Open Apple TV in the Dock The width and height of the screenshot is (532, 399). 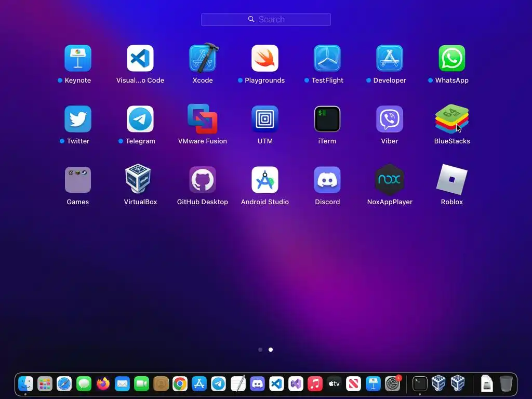(x=334, y=384)
